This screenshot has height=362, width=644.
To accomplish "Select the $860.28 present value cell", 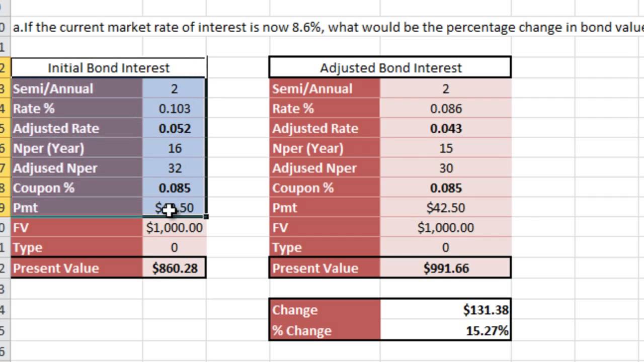I will click(x=174, y=268).
